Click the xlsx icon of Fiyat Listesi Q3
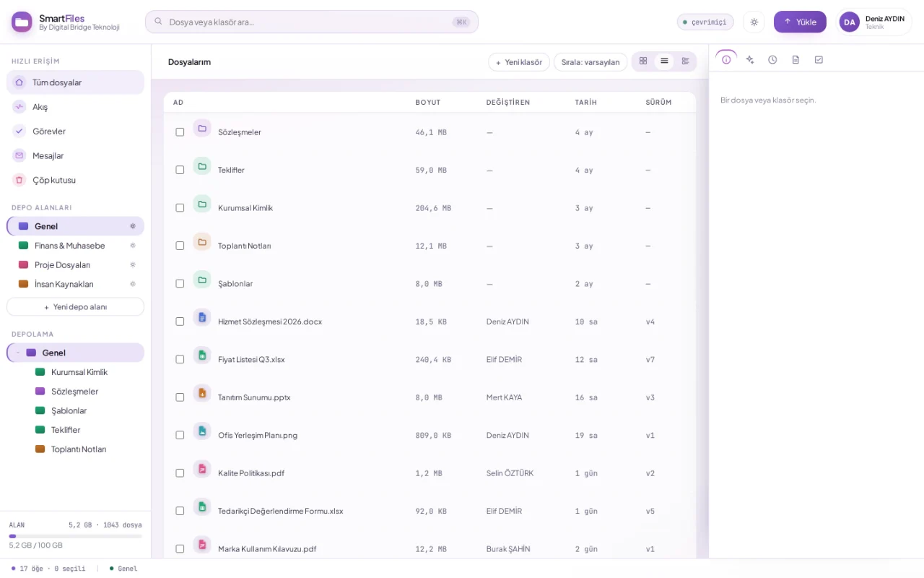The width and height of the screenshot is (924, 578). (202, 355)
